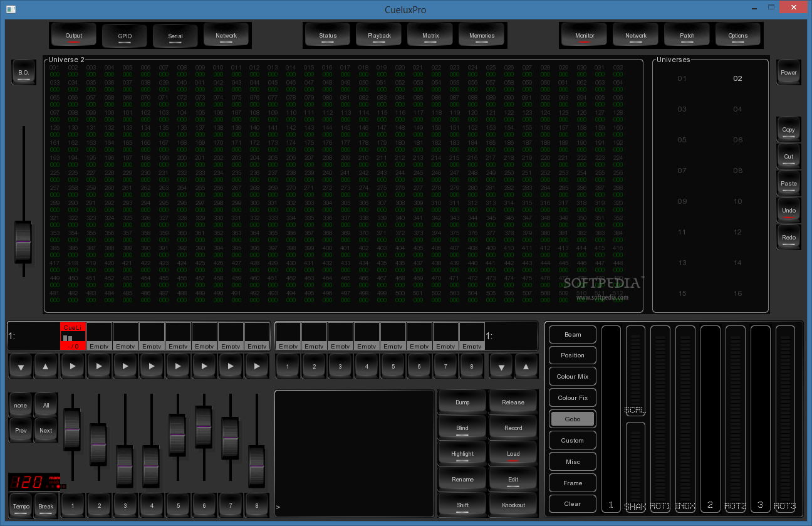The image size is (812, 526).
Task: Click the All selection button
Action: (46, 405)
